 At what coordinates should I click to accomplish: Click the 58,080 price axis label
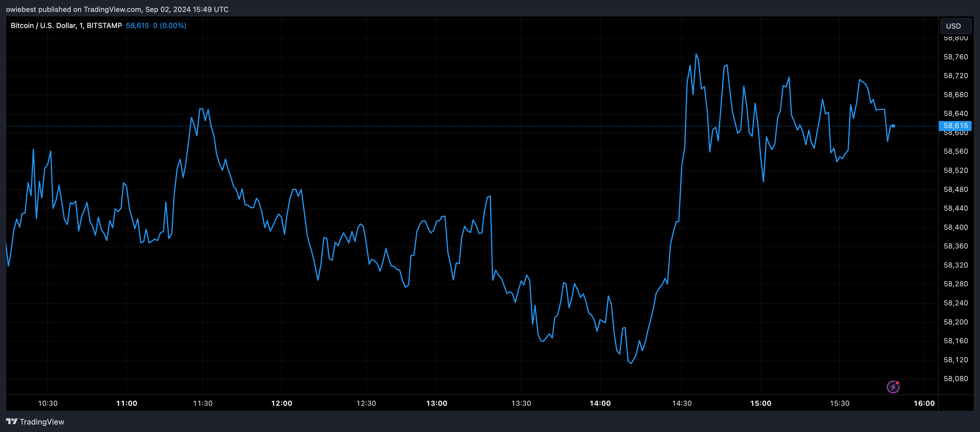956,379
